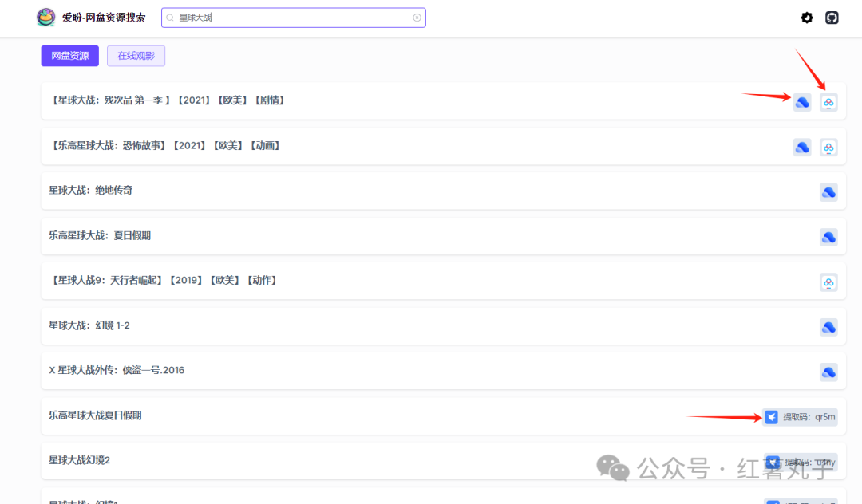The width and height of the screenshot is (862, 504).
Task: Click the result 星球大战：幻境 1-2
Action: point(89,325)
